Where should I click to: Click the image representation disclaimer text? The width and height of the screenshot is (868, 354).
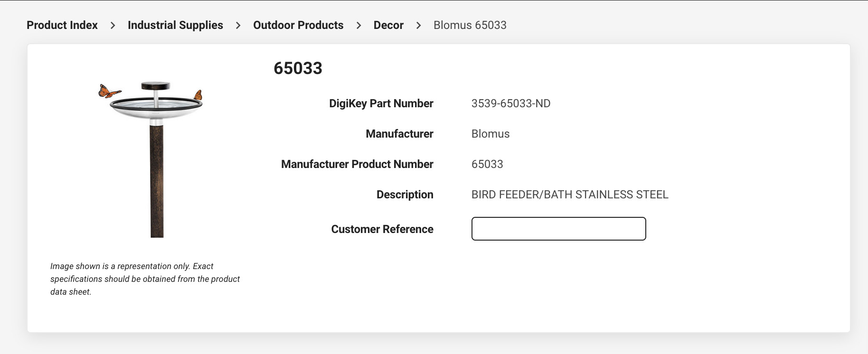(145, 279)
